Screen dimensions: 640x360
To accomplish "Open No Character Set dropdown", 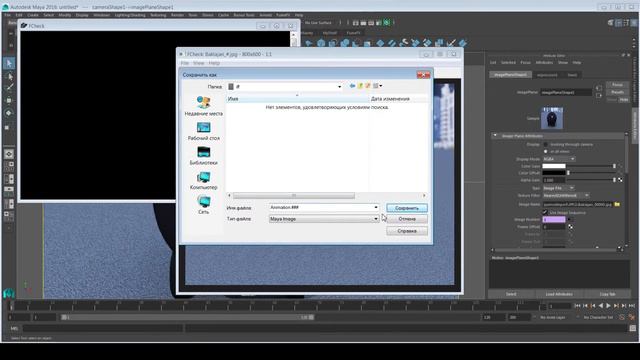I will click(598, 317).
